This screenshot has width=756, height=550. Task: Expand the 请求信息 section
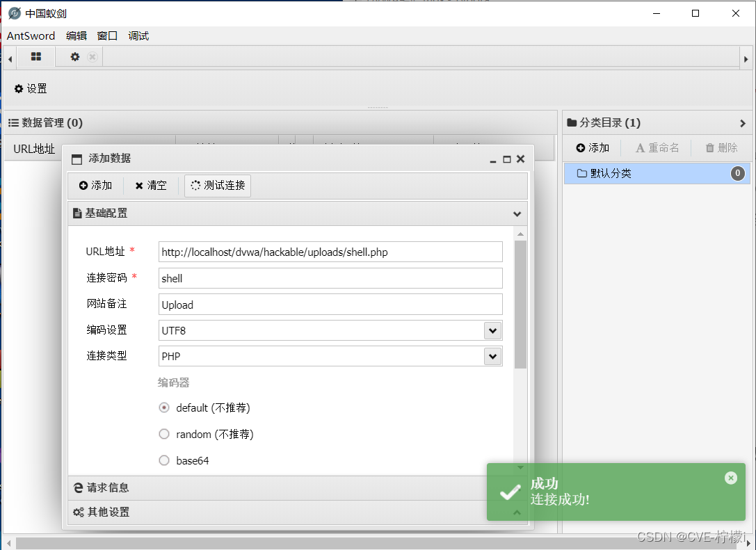coord(298,488)
